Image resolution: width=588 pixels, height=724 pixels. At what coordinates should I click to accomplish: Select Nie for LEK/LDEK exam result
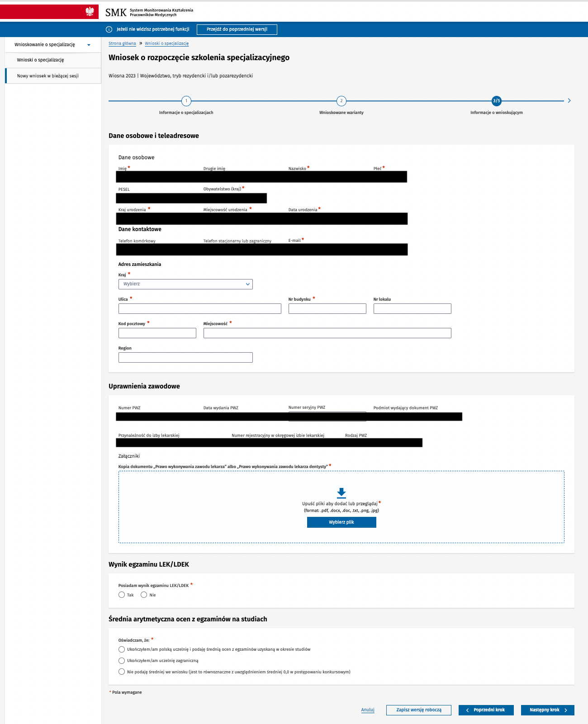(x=144, y=595)
